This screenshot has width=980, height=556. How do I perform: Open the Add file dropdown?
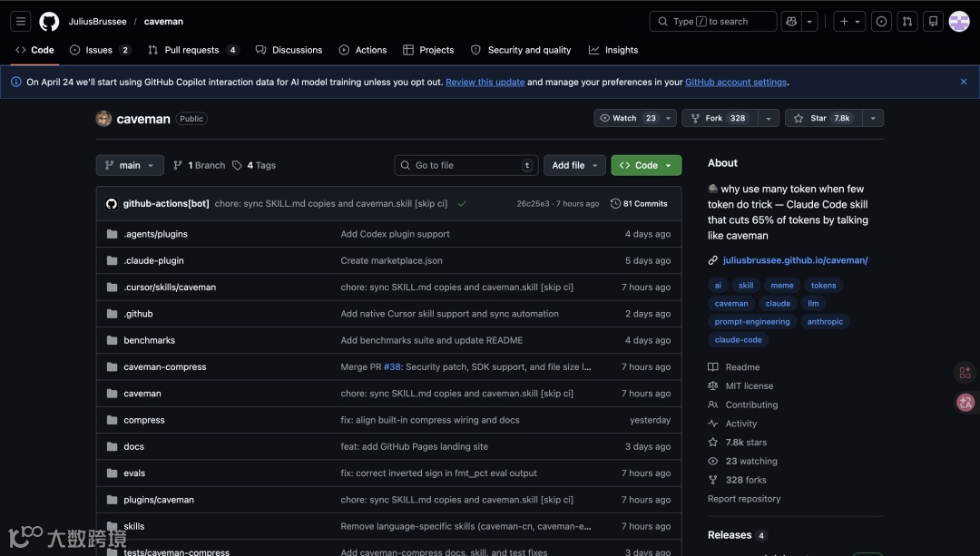tap(574, 165)
